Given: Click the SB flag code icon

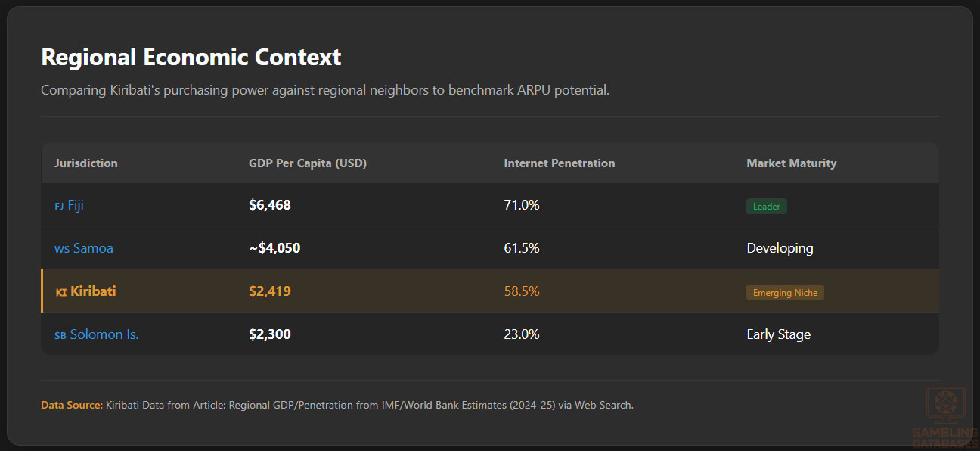Looking at the screenshot, I should [60, 335].
